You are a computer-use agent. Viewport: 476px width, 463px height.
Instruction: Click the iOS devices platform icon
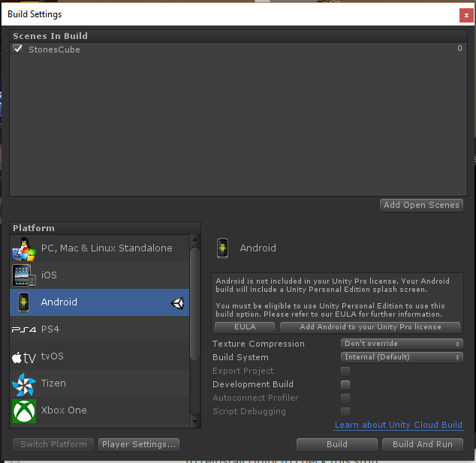point(24,275)
